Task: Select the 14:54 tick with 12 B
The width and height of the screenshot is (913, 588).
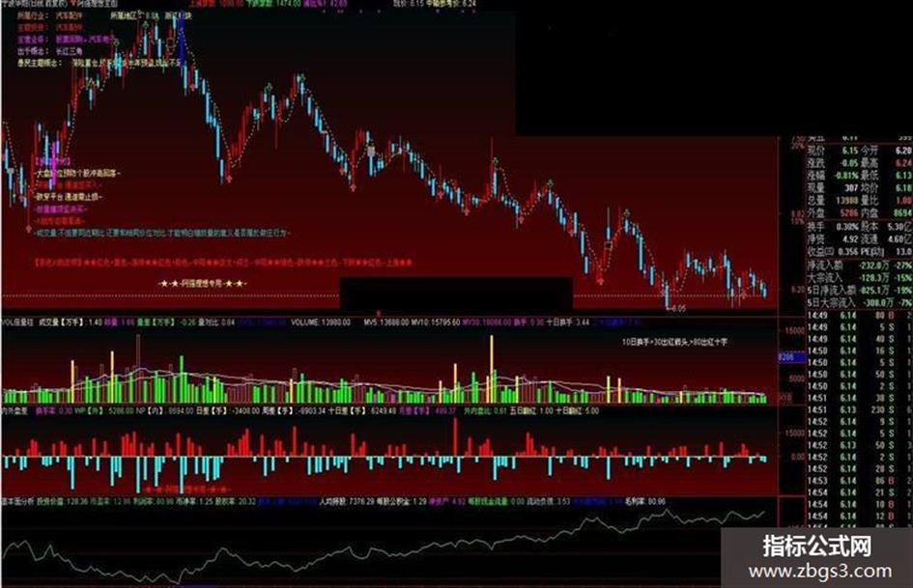Action: [860, 517]
